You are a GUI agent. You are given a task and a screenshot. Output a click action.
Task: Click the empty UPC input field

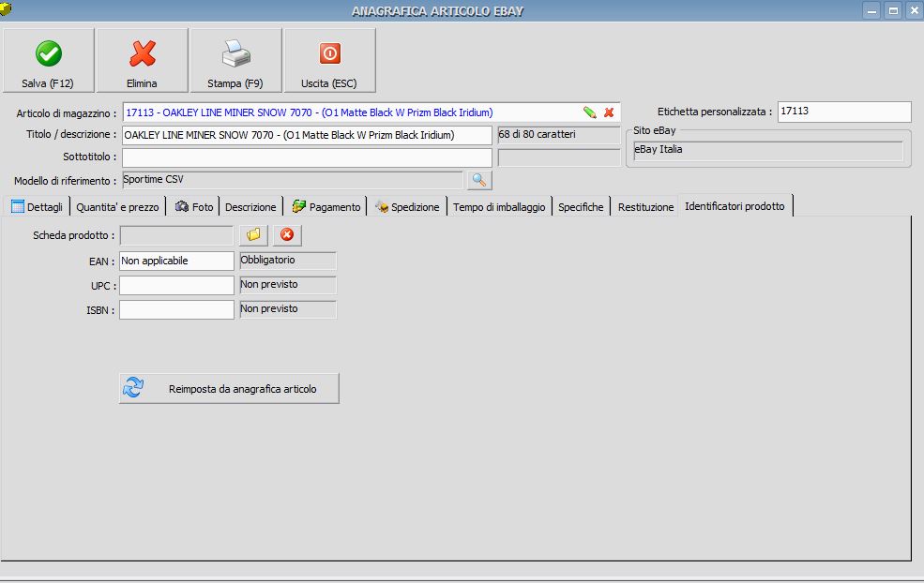pyautogui.click(x=176, y=286)
